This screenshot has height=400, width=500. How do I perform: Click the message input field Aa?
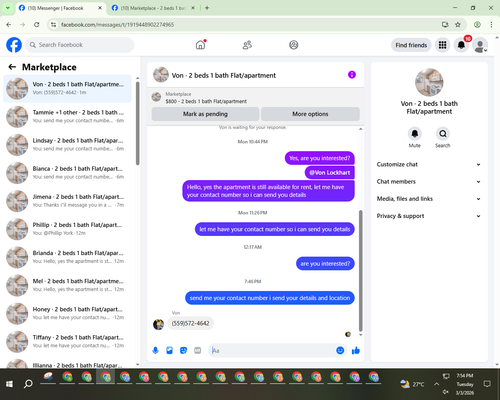(272, 351)
